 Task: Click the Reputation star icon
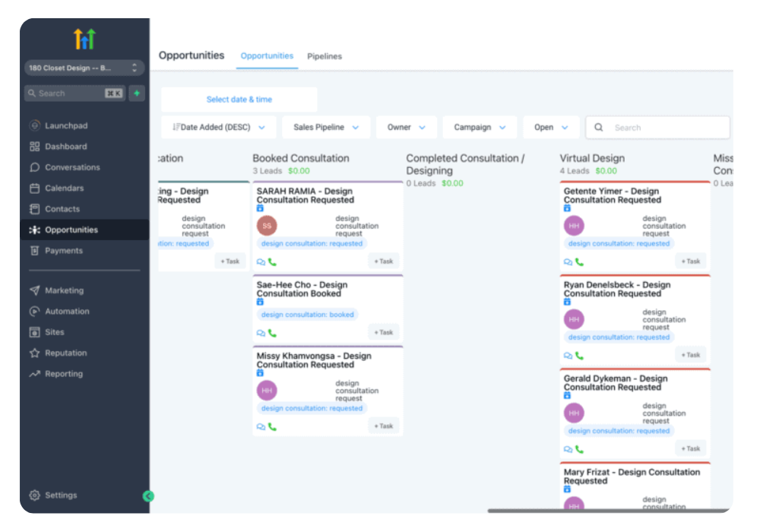coord(34,353)
